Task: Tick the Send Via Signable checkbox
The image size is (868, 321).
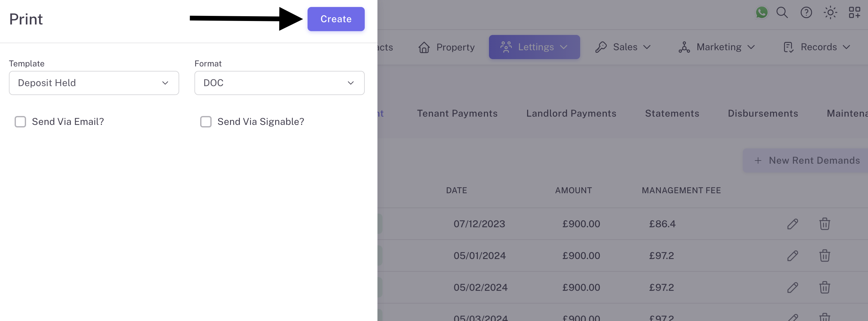Action: (x=206, y=122)
